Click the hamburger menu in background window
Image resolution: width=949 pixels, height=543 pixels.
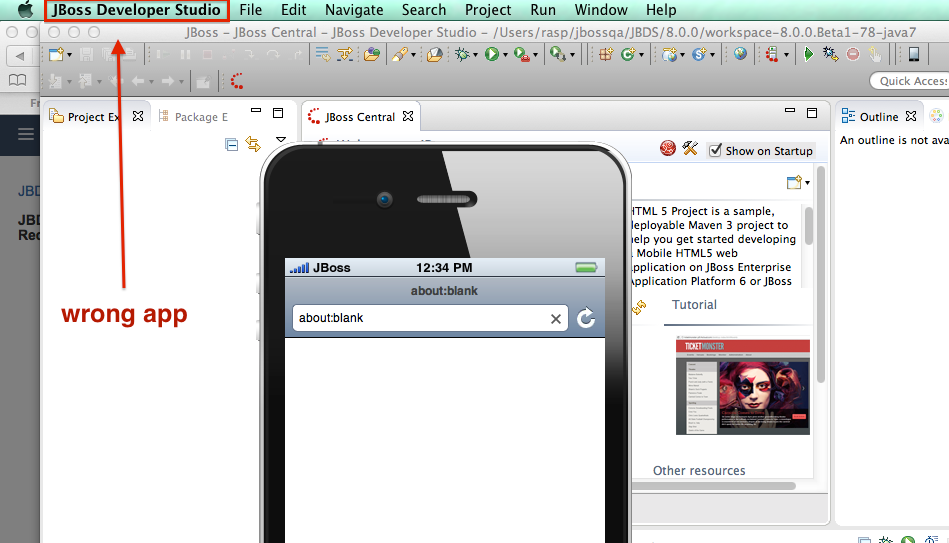tap(25, 134)
